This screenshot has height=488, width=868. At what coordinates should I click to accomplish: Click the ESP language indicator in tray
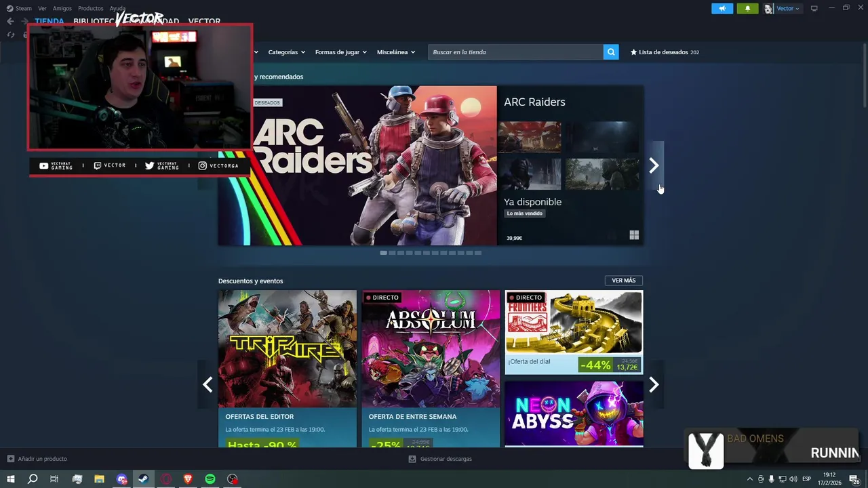pos(806,479)
